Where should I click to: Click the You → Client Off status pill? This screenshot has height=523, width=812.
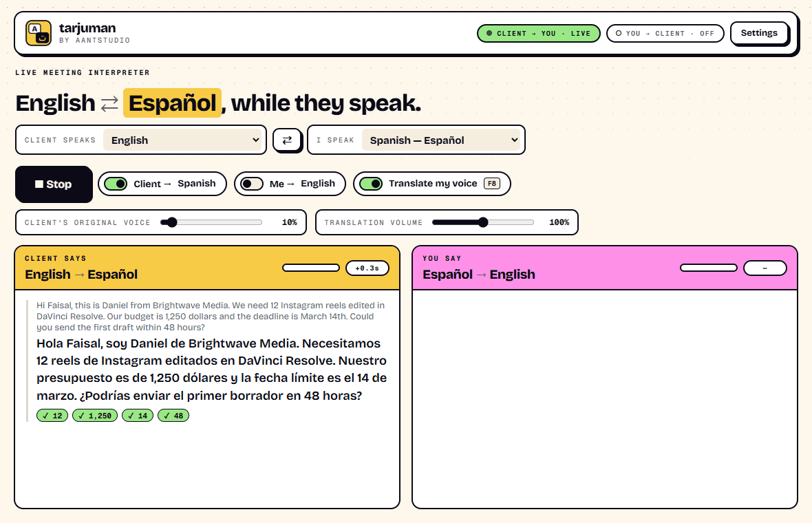(x=665, y=33)
